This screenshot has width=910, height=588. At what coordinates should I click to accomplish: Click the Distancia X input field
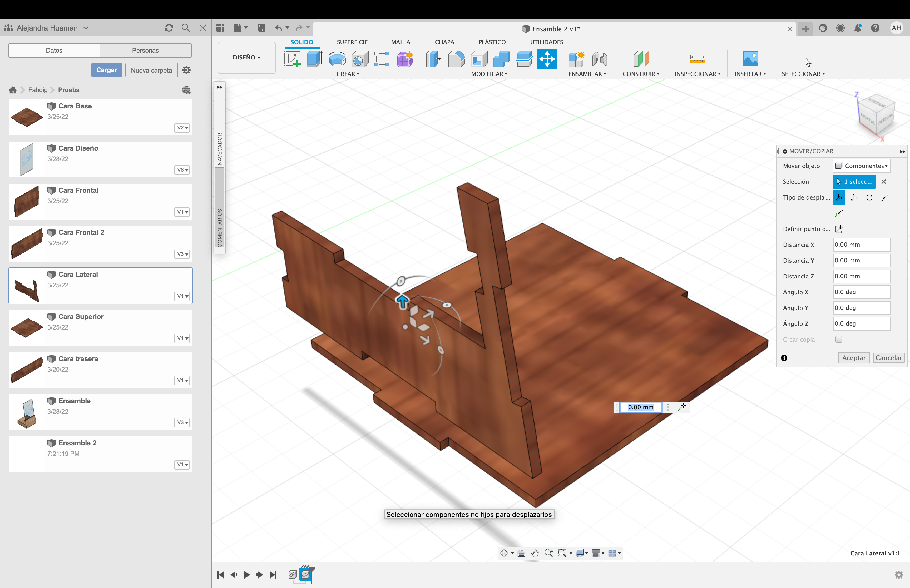862,245
